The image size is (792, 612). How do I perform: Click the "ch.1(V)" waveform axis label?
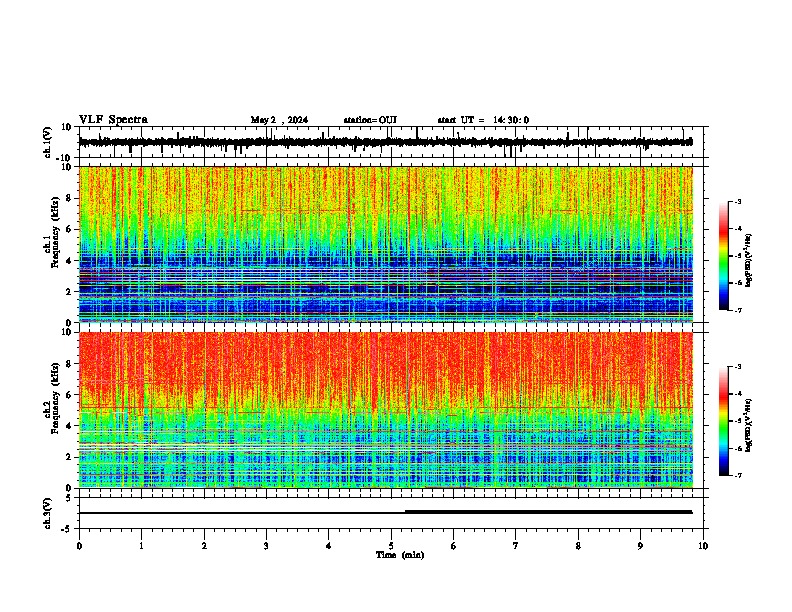tap(48, 142)
